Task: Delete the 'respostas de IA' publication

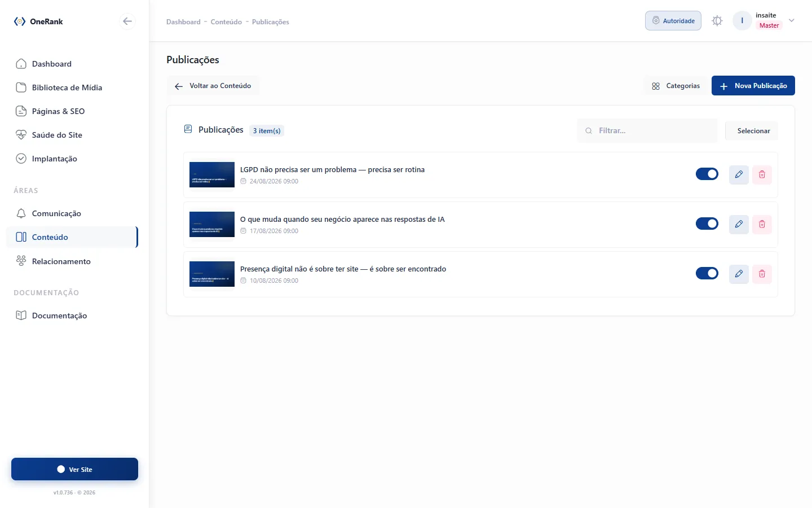Action: pos(762,224)
